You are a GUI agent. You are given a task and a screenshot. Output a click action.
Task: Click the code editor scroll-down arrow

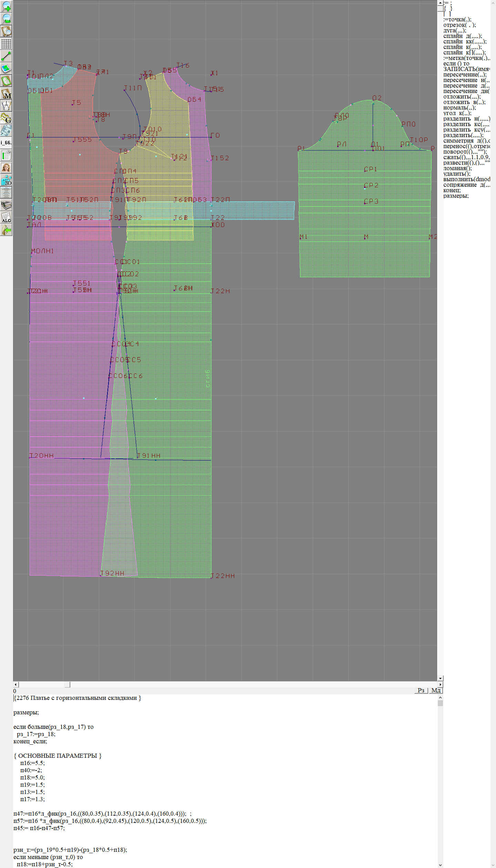pyautogui.click(x=440, y=865)
